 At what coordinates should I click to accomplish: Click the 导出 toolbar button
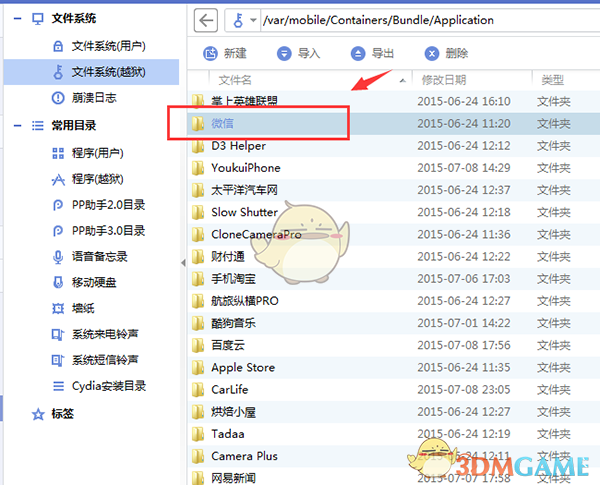click(x=372, y=54)
